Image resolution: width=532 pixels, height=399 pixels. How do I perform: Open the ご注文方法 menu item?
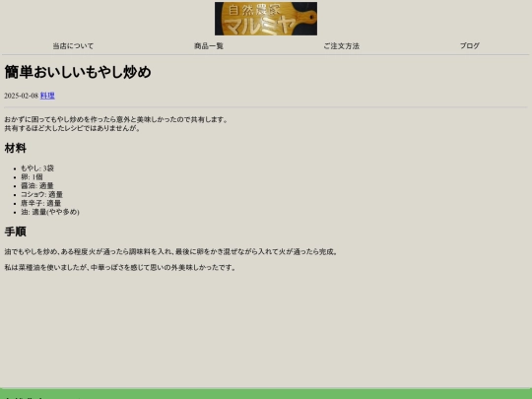tap(341, 46)
